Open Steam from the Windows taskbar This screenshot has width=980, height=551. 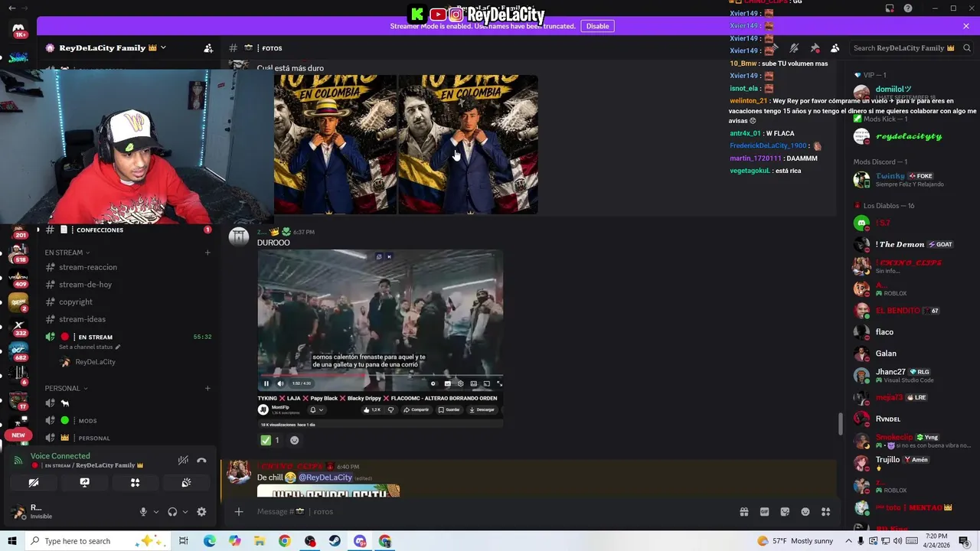pos(335,541)
